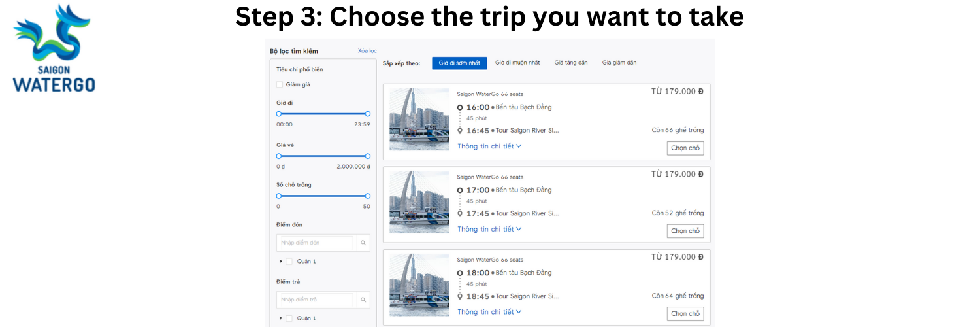980x327 pixels.
Task: Check Quận 1 under Điểm đón
Action: (289, 262)
